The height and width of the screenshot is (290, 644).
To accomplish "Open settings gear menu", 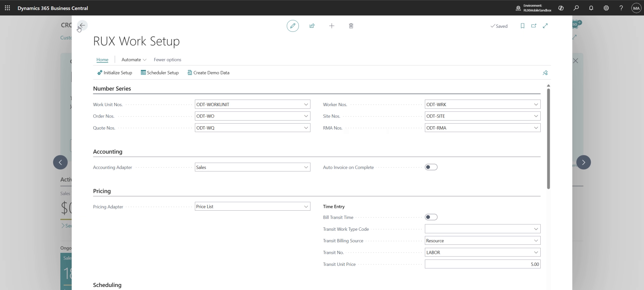I will click(x=606, y=8).
